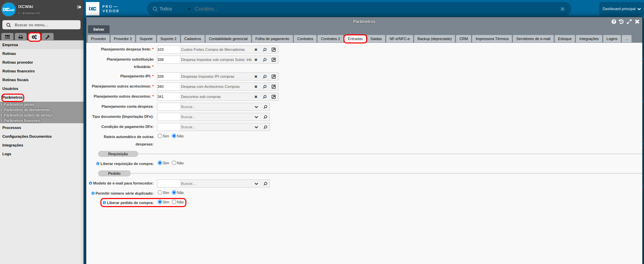
Task: Search Planejamento conta despesa records
Action: 266,107
